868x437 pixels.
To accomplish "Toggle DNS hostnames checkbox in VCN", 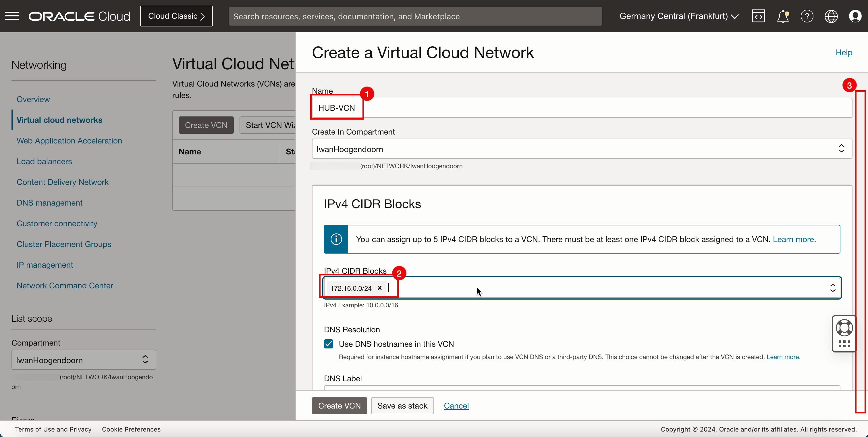I will pyautogui.click(x=329, y=344).
